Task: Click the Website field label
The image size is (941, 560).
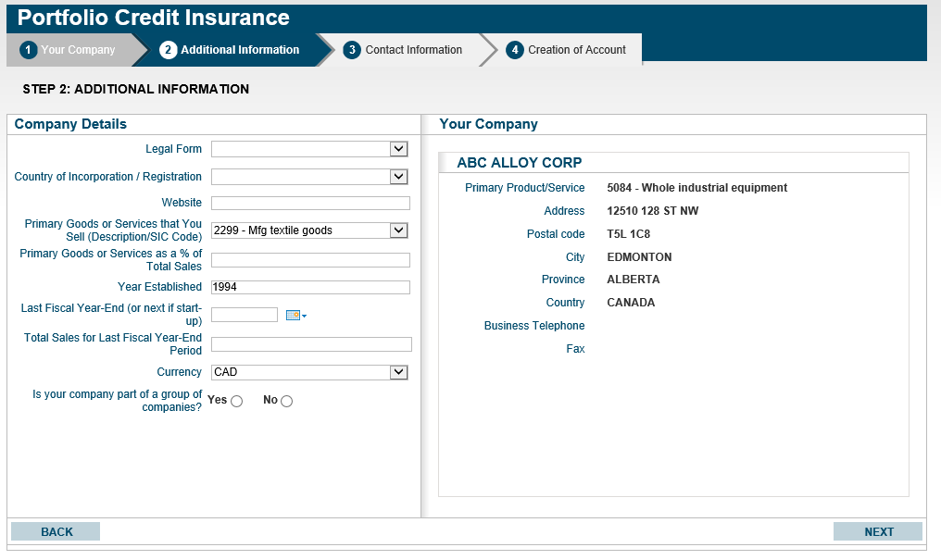Action: (182, 203)
